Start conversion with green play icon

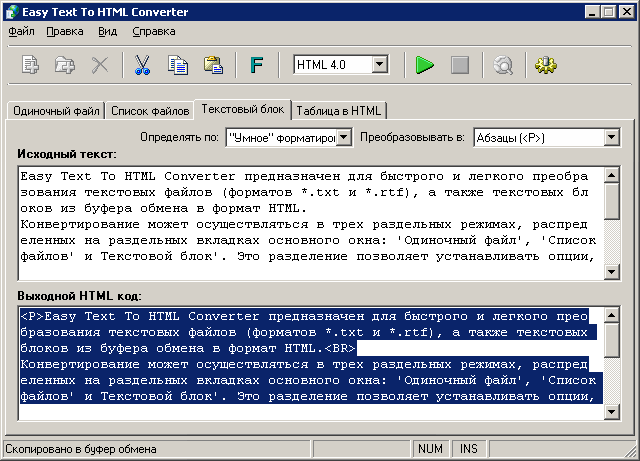click(x=424, y=65)
